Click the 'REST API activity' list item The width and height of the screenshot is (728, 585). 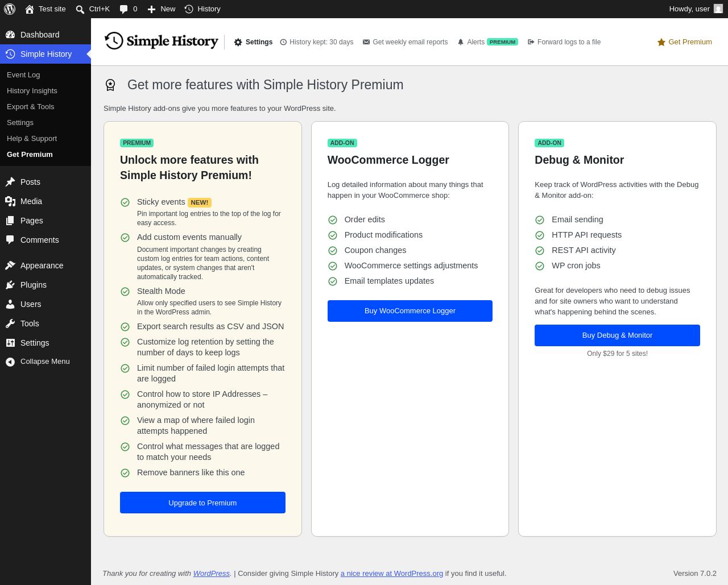(x=584, y=250)
